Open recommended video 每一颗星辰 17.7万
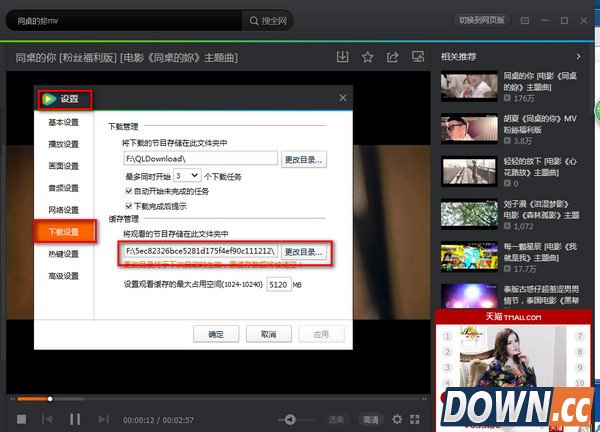600x432 pixels. point(511,257)
